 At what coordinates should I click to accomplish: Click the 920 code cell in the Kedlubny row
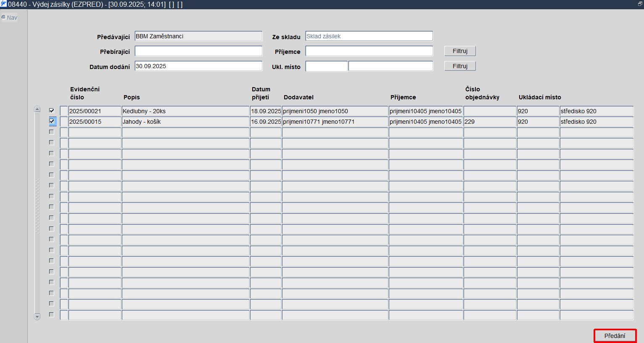tap(538, 111)
